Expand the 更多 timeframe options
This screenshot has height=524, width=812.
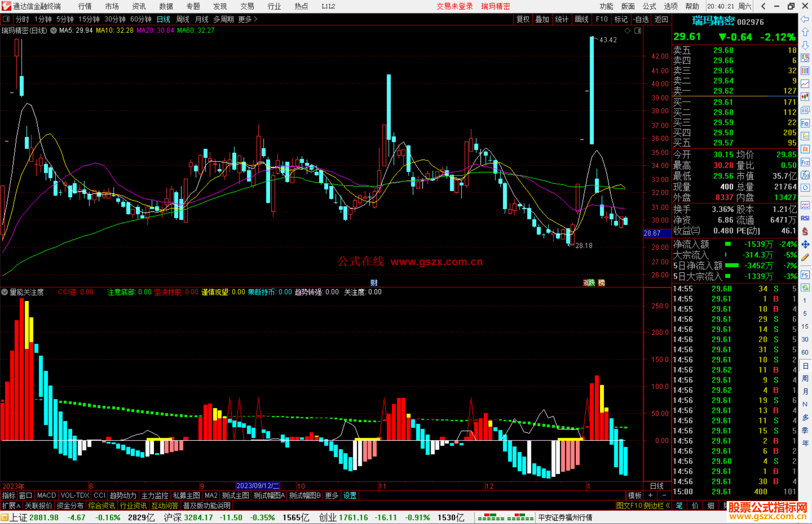coord(247,19)
